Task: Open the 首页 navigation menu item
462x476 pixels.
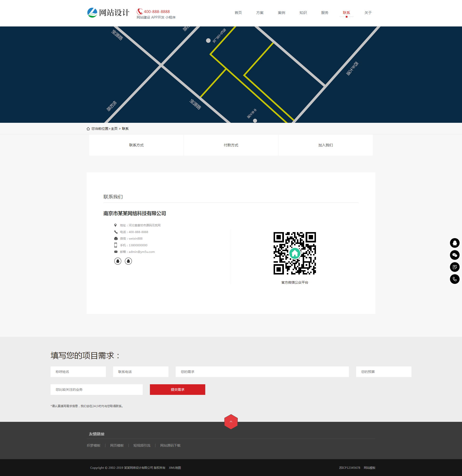Action: pyautogui.click(x=238, y=13)
